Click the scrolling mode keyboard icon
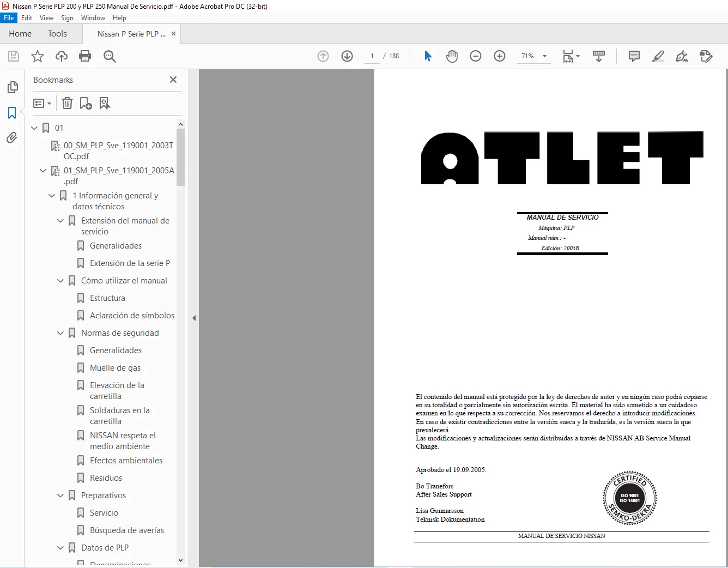This screenshot has height=568, width=728. click(599, 56)
